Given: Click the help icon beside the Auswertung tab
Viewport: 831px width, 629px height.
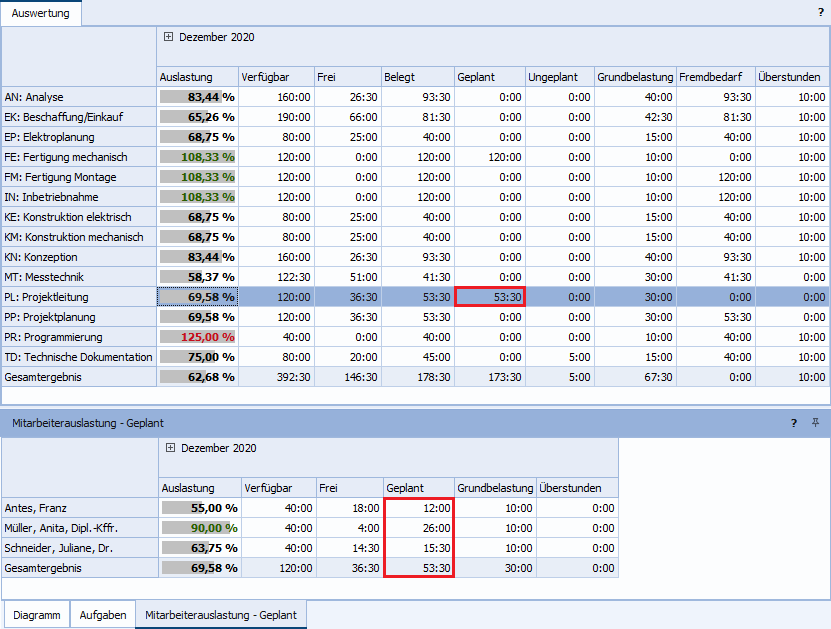Looking at the screenshot, I should point(821,12).
